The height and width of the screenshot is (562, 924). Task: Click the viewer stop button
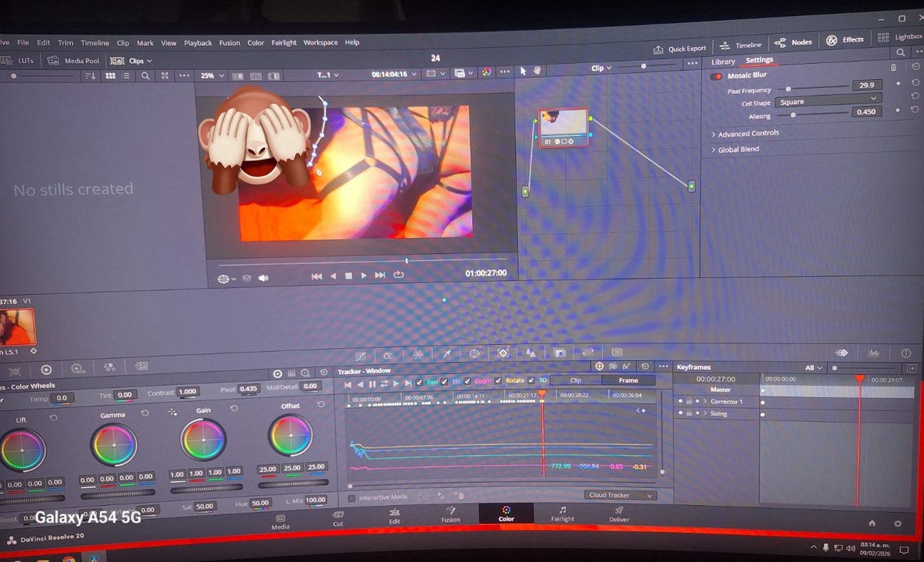(348, 276)
